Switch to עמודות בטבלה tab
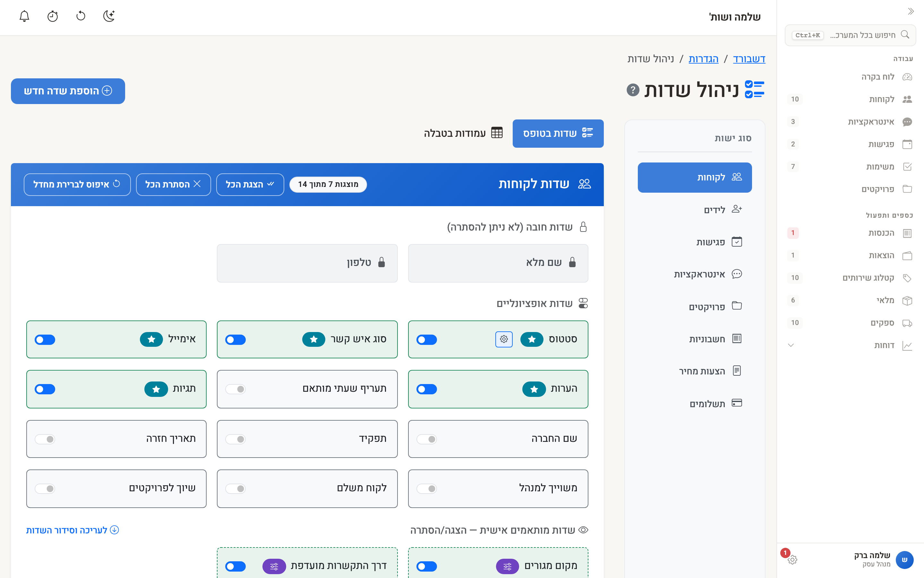 click(x=463, y=133)
